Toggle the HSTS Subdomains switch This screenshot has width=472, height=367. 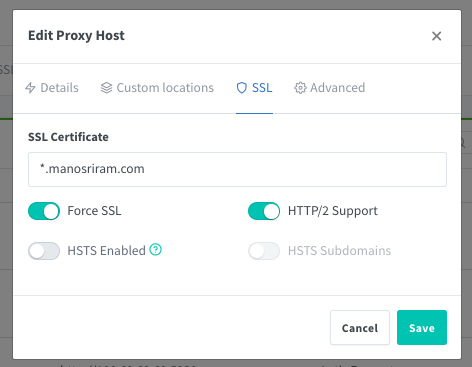[264, 251]
